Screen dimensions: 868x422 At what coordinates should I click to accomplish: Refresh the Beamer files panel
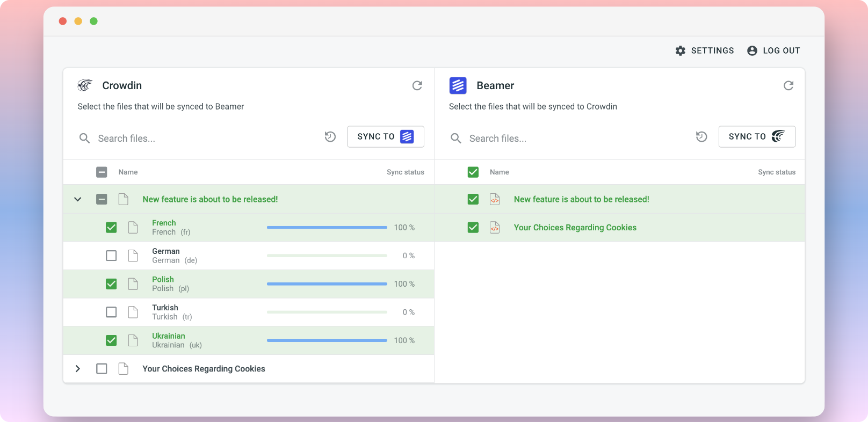(x=789, y=85)
